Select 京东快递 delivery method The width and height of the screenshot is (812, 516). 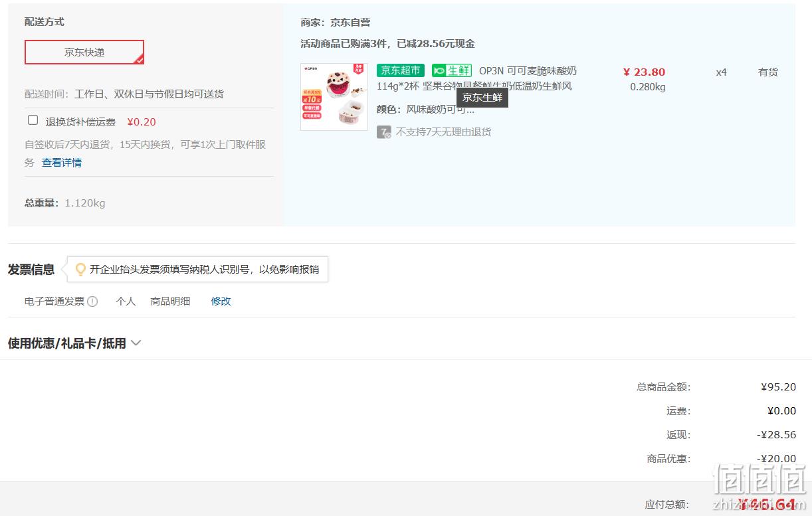pos(84,52)
